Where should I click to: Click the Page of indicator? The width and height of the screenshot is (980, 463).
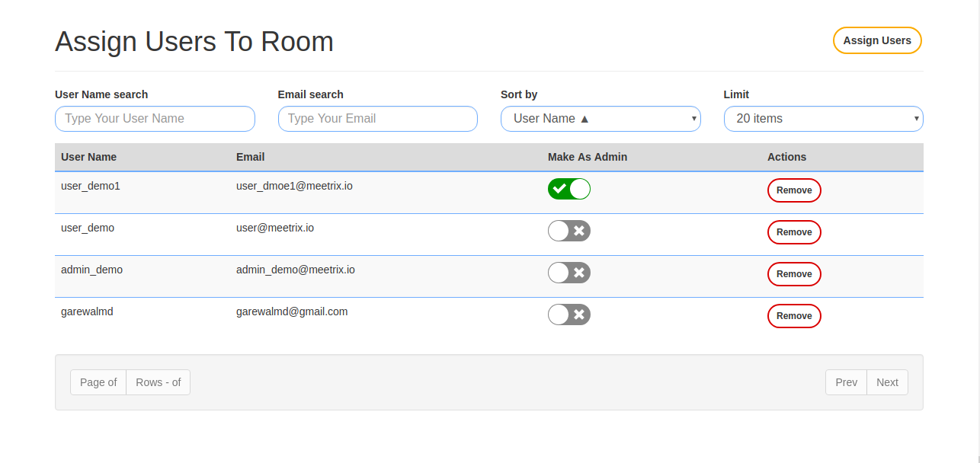(x=98, y=382)
